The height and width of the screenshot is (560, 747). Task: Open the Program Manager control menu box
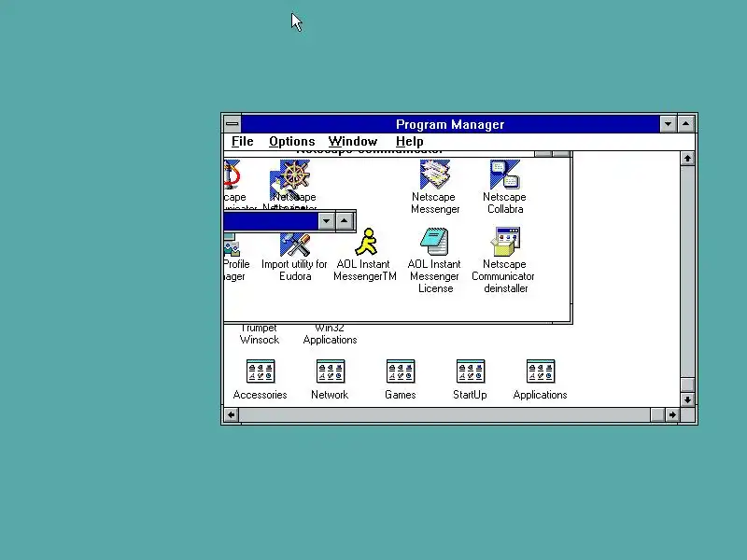(233, 124)
